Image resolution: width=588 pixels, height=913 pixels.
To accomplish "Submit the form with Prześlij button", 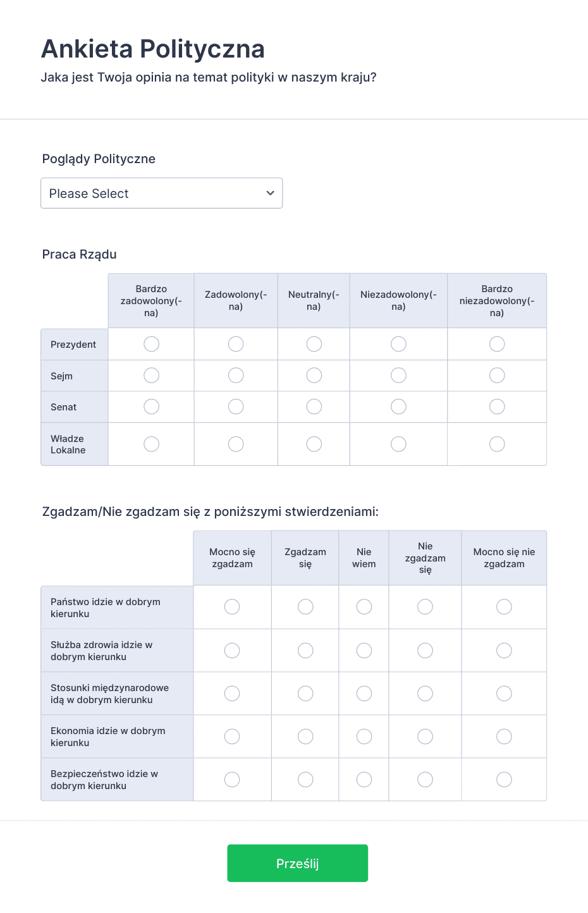I will coord(298,863).
